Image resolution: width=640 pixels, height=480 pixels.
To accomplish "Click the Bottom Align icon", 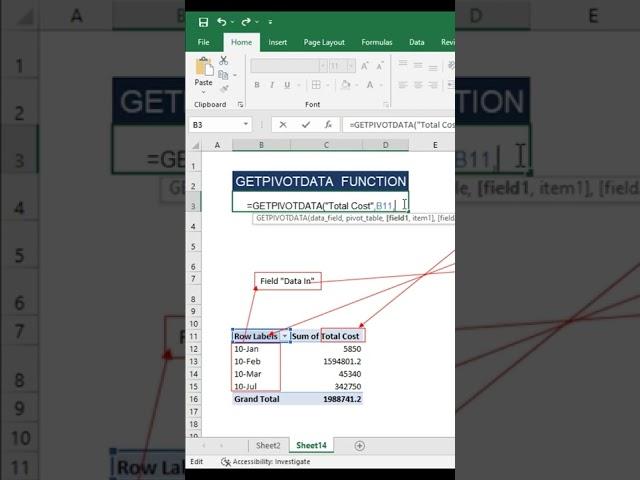I will click(x=433, y=67).
